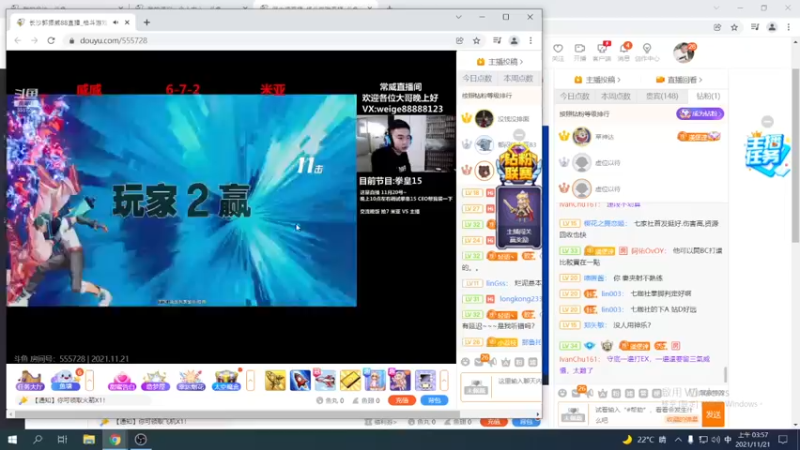Switch to 钻粉(1) tab in back window
Image resolution: width=800 pixels, height=450 pixels.
708,96
